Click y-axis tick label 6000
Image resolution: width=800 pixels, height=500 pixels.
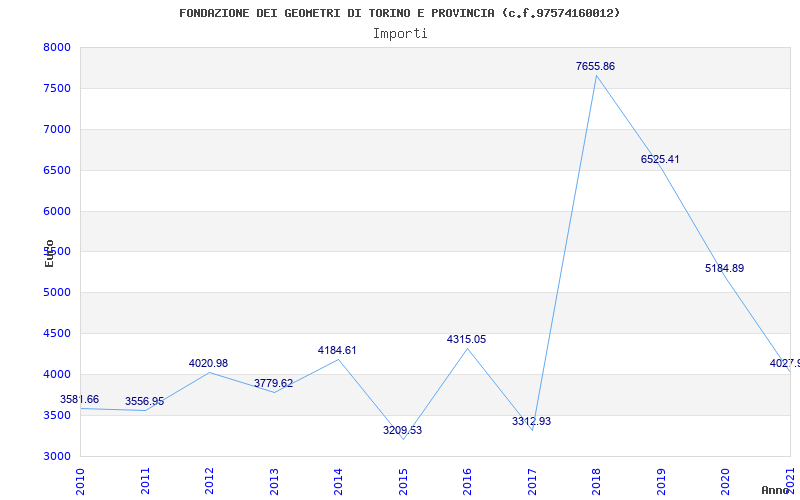tap(57, 211)
